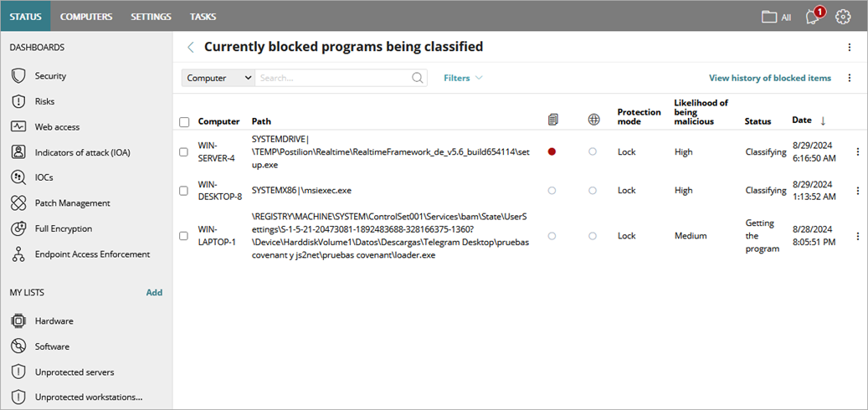Check the WIN-DESKTOP-8 row checkbox
This screenshot has height=410, width=868.
tap(184, 191)
